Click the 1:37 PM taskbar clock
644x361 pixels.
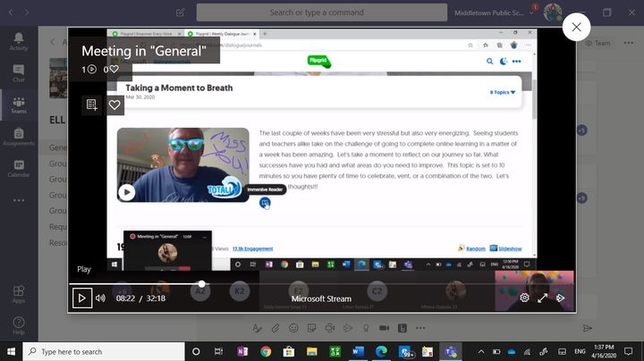[604, 351]
